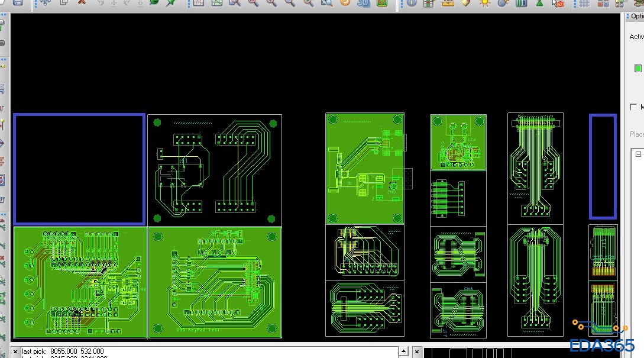Select the yellow ruler Measure tool
Viewport: 644px width, 358px height.
pos(448,3)
